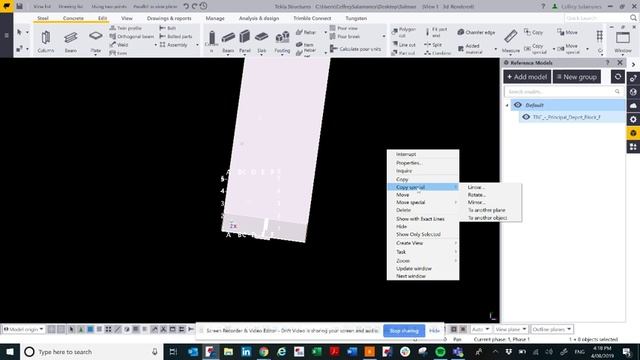
Task: Click the ribbon Copy tool
Action: [x=534, y=32]
